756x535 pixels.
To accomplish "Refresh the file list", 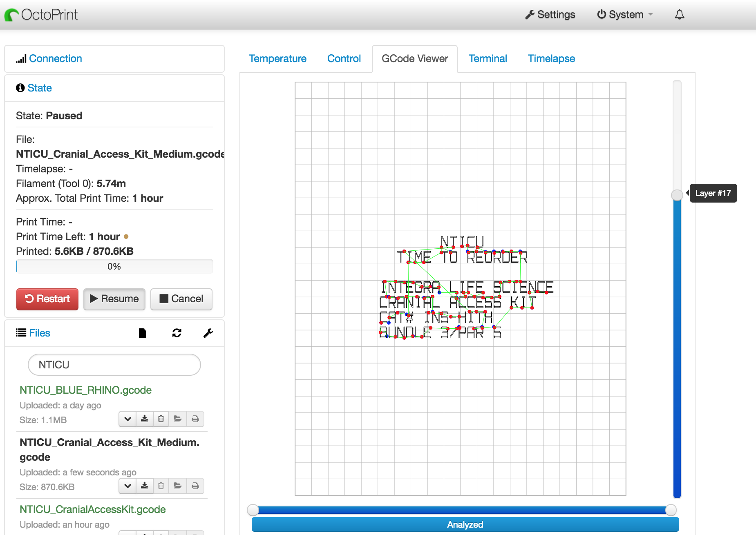I will click(177, 333).
